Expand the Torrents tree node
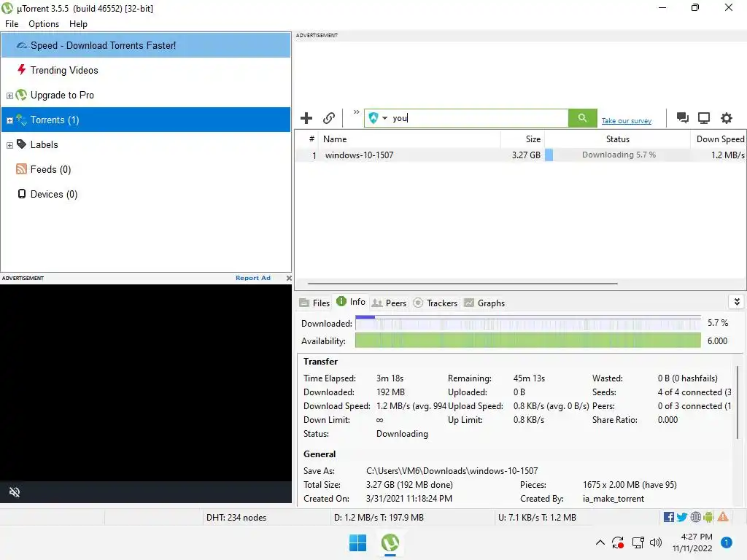 coord(9,120)
